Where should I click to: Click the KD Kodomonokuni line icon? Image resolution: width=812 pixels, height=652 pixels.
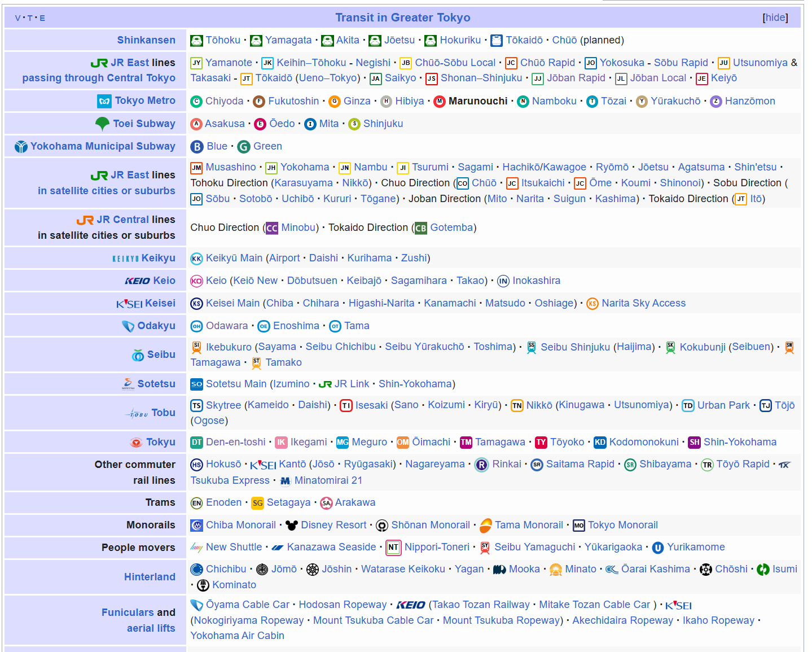600,443
